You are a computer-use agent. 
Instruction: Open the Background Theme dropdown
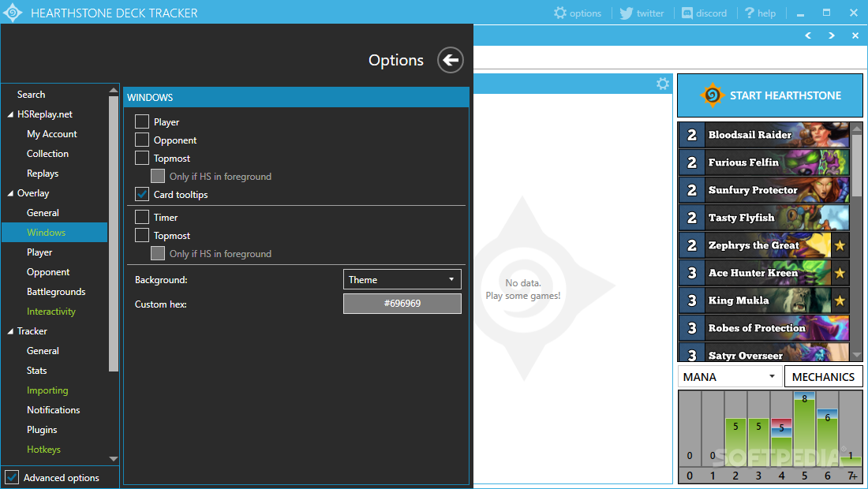(402, 279)
